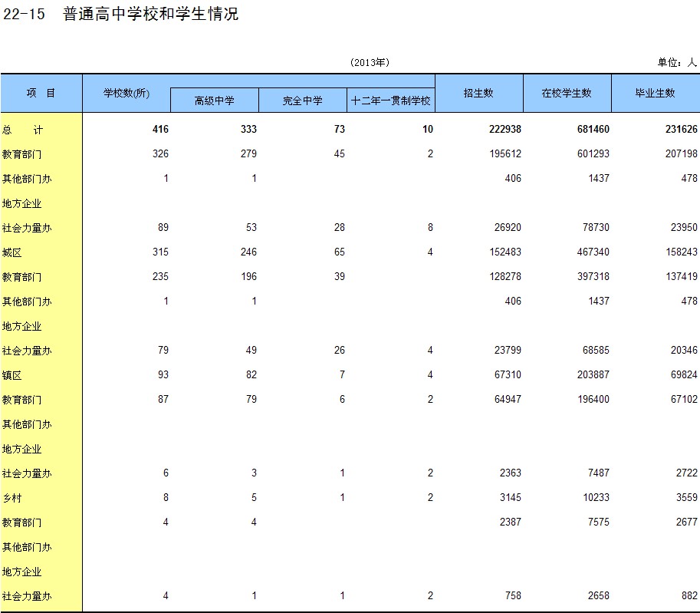Click the cell showing 78730
This screenshot has height=613, width=700.
point(596,228)
